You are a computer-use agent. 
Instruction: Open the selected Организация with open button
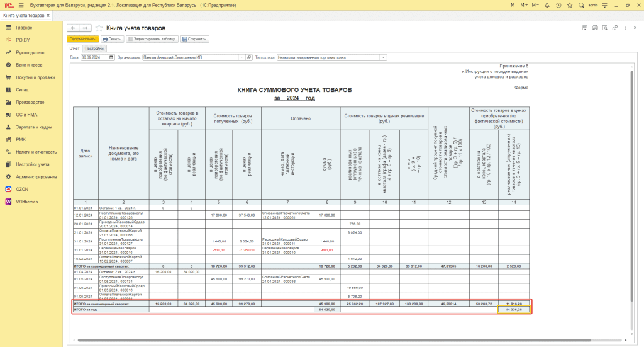coord(249,57)
